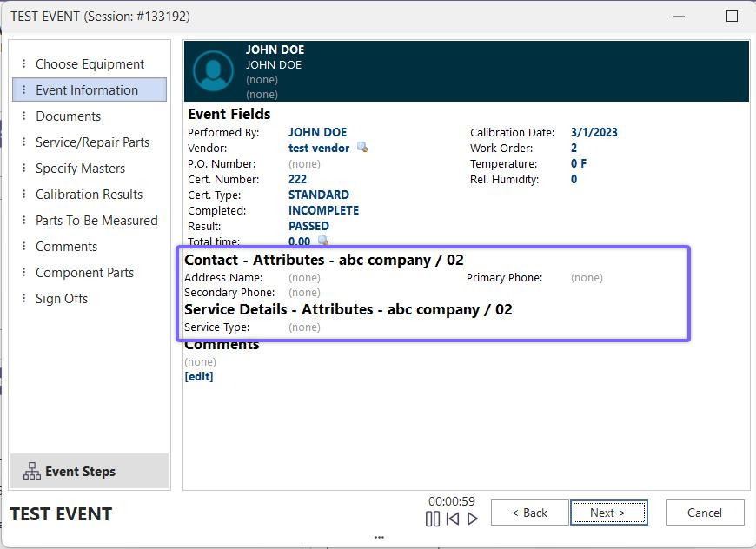Go to Service/Repair Parts step

pos(92,142)
